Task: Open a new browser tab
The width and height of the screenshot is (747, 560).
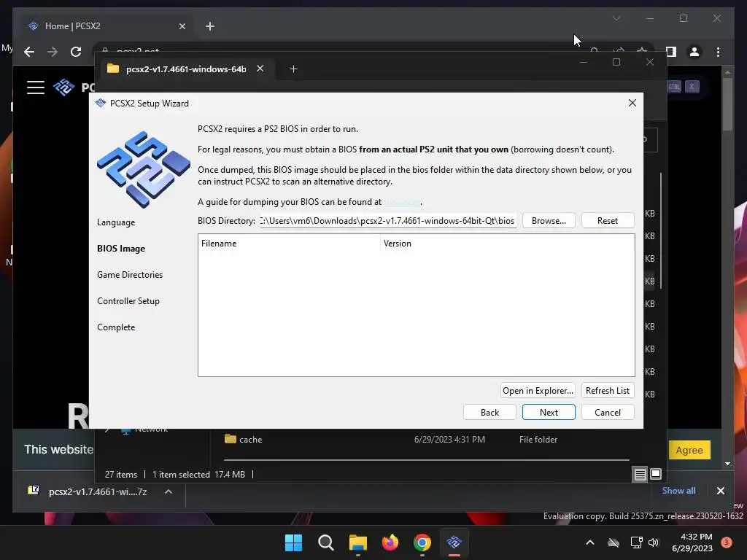Action: click(210, 26)
